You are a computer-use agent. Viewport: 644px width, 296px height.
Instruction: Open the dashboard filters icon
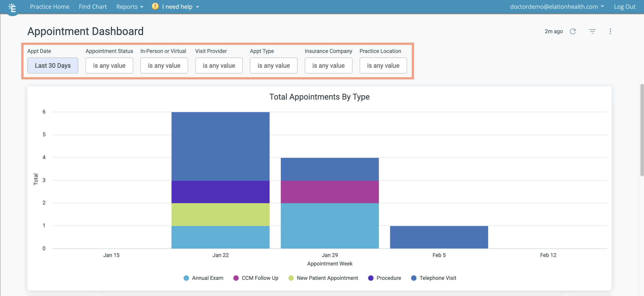point(593,31)
